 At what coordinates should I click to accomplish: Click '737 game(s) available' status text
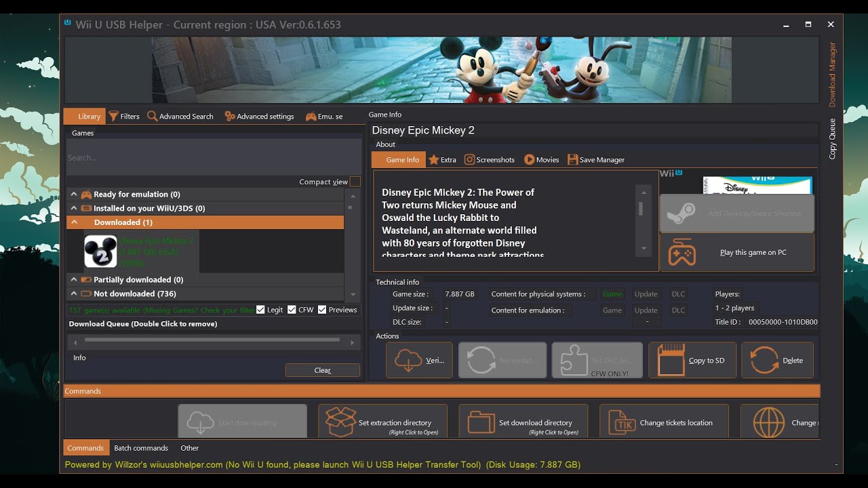[161, 310]
